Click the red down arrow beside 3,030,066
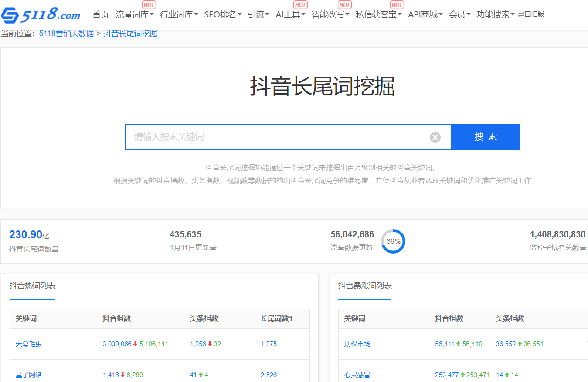The image size is (588, 382). (135, 344)
